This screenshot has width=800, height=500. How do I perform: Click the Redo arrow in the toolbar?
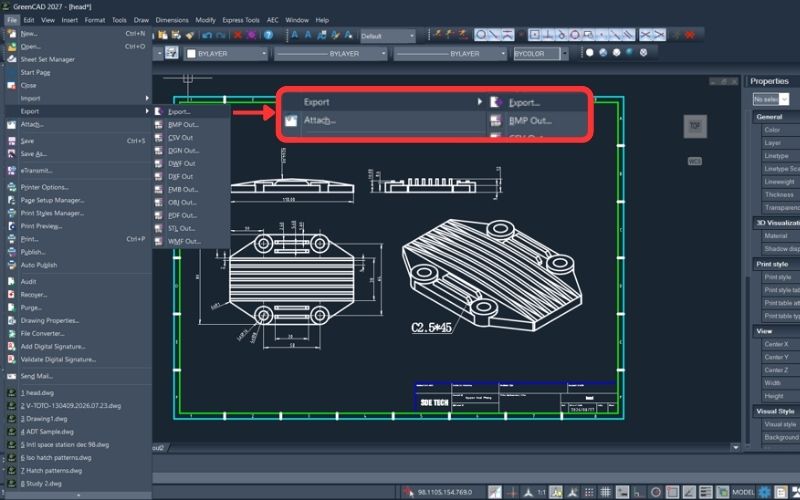220,35
